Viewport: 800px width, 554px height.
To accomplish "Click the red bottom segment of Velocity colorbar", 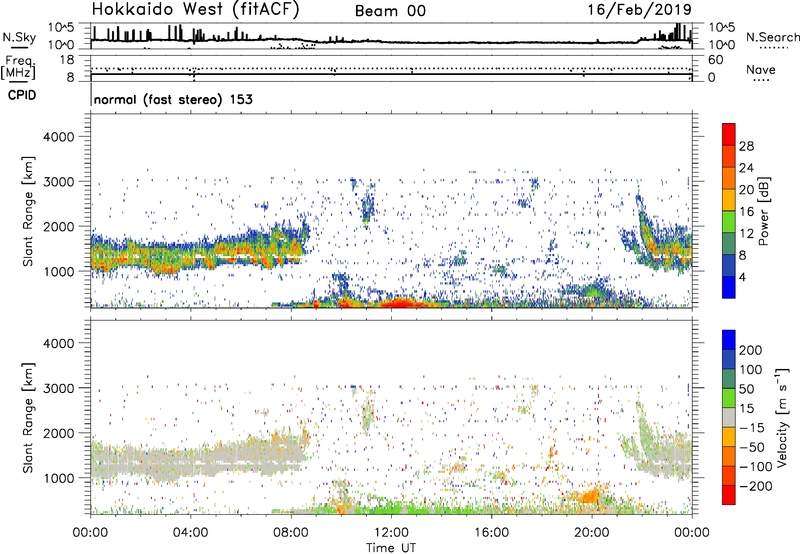I will (729, 495).
